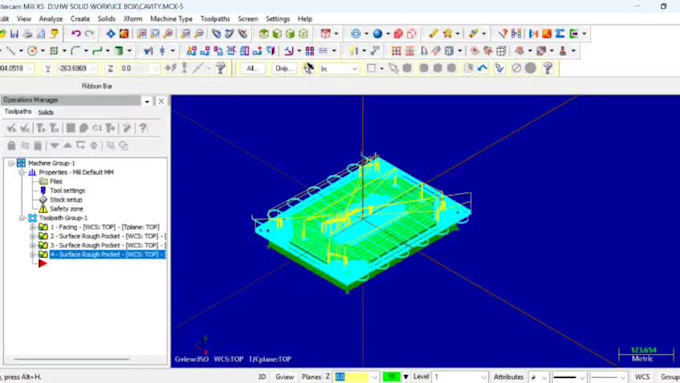Click the move insert arrow down icon
680x383 pixels.
[54, 146]
